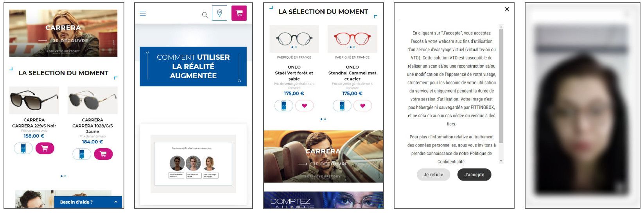Launch virtual try-on for Stendhal Caramel
The height and width of the screenshot is (213, 644).
click(342, 106)
